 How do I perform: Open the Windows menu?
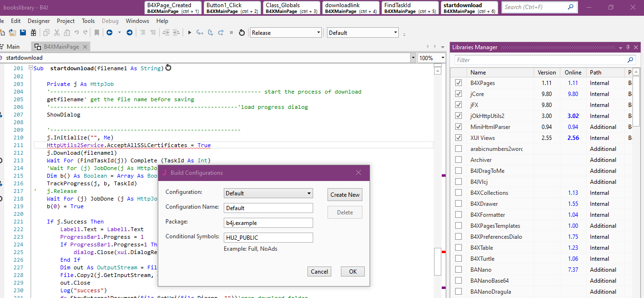pos(137,21)
